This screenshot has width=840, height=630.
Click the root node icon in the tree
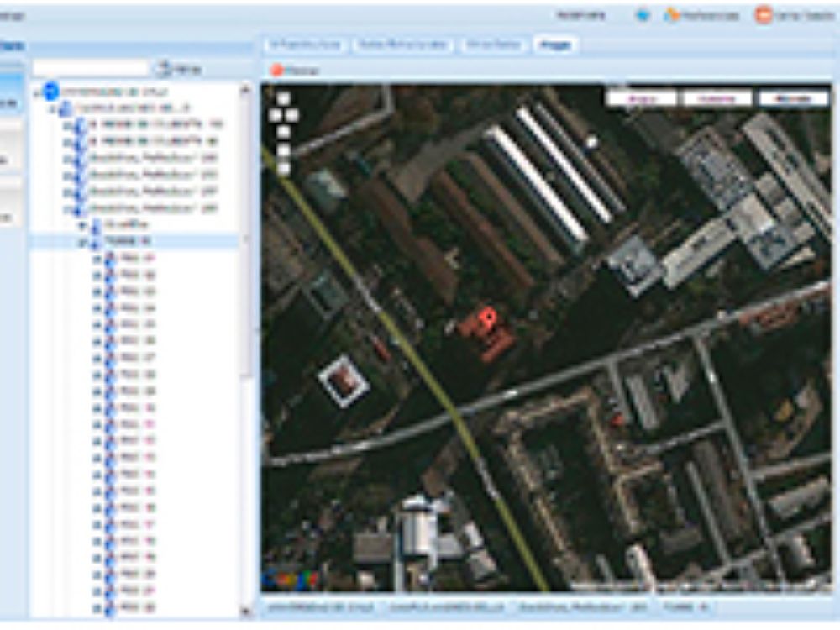tap(51, 91)
